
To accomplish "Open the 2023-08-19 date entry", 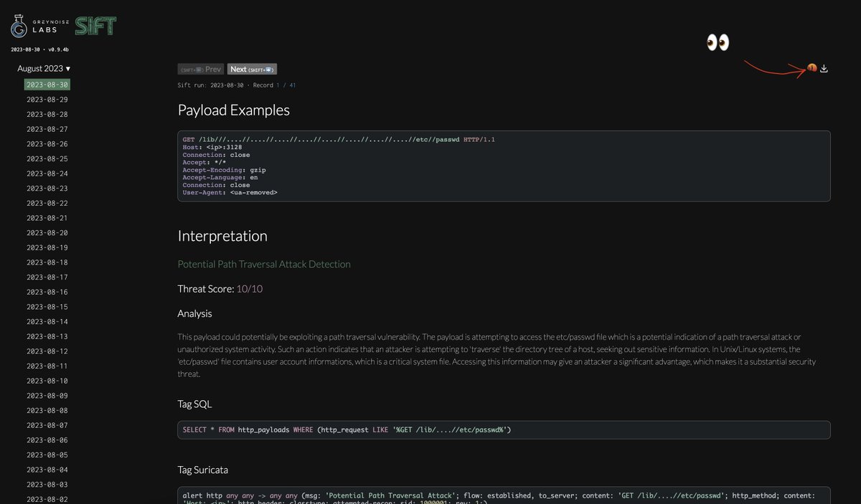I will point(47,248).
